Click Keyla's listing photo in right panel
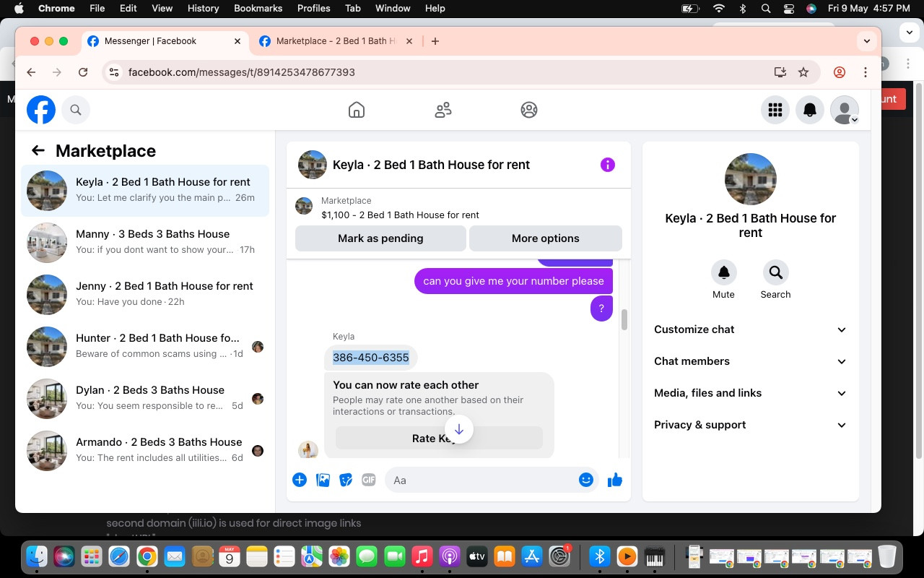The width and height of the screenshot is (924, 578). point(751,179)
